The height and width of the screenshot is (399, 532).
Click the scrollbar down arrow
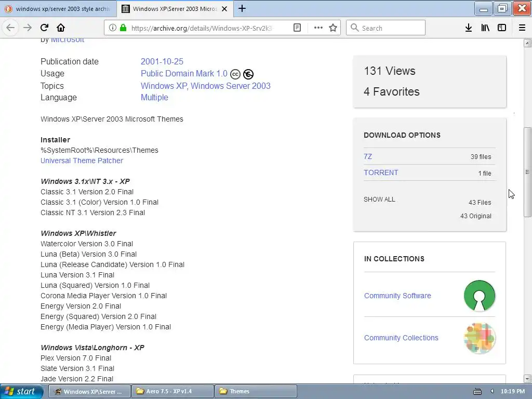coord(527,379)
